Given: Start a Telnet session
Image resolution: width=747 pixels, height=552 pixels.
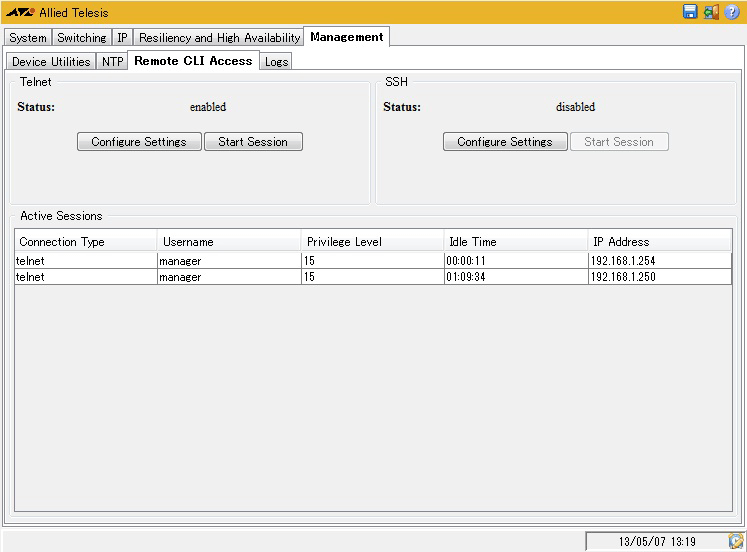Looking at the screenshot, I should click(253, 142).
